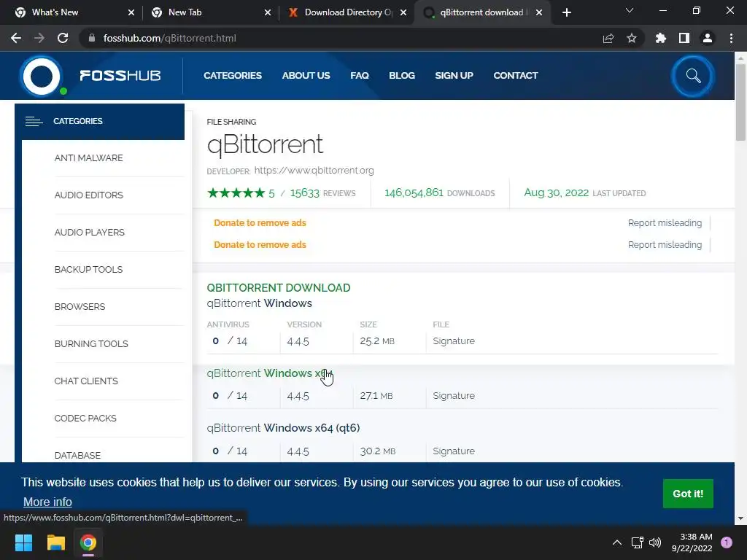
Task: Open Signature for the 30.2 MB file
Action: click(454, 451)
